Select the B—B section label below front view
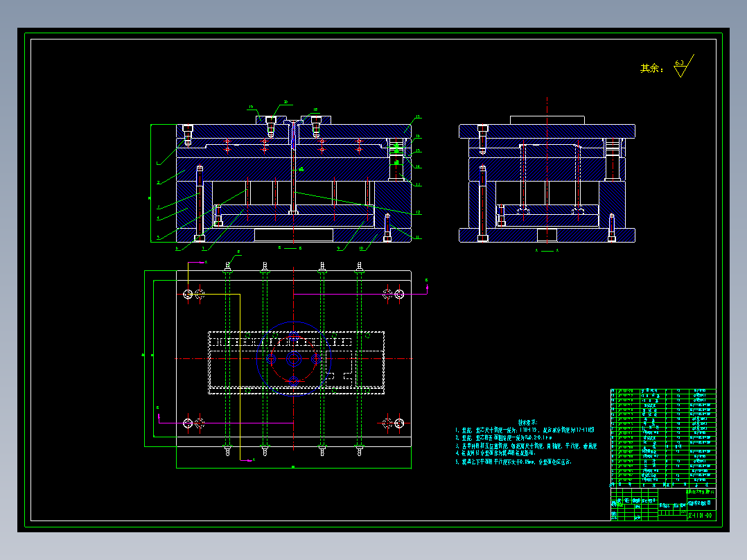 point(290,248)
